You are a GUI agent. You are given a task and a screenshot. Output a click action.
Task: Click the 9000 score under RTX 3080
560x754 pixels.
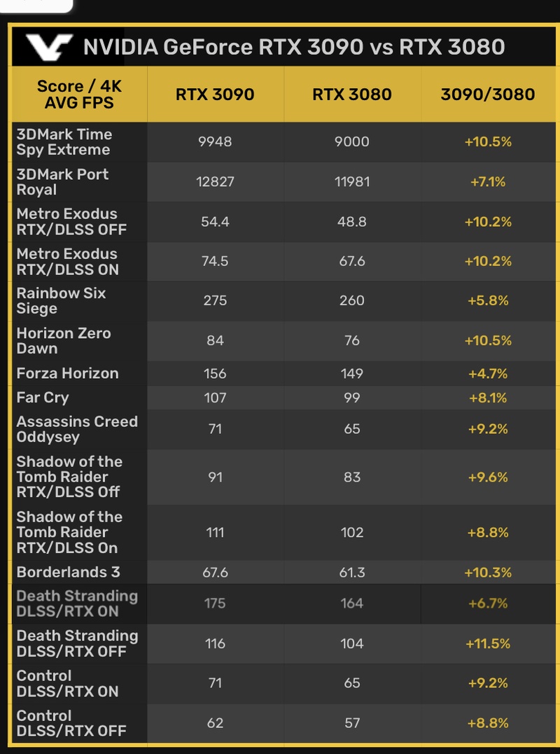click(x=352, y=142)
